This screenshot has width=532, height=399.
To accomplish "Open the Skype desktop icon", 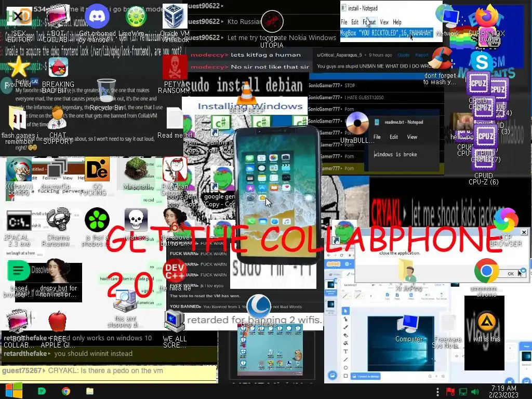I will coord(482,61).
